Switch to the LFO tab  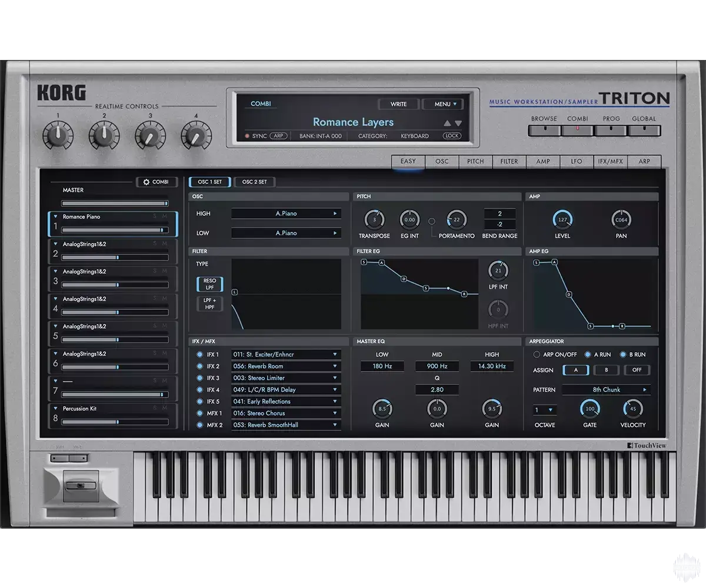[x=577, y=161]
